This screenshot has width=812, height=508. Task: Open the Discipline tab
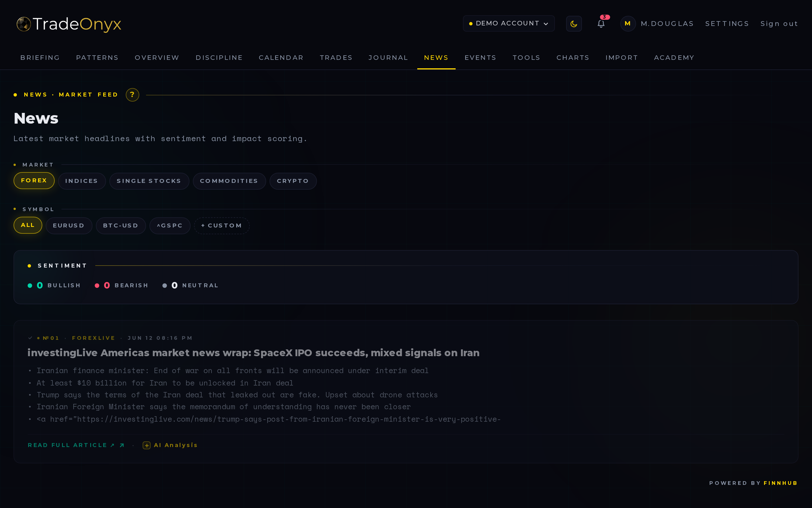[219, 58]
